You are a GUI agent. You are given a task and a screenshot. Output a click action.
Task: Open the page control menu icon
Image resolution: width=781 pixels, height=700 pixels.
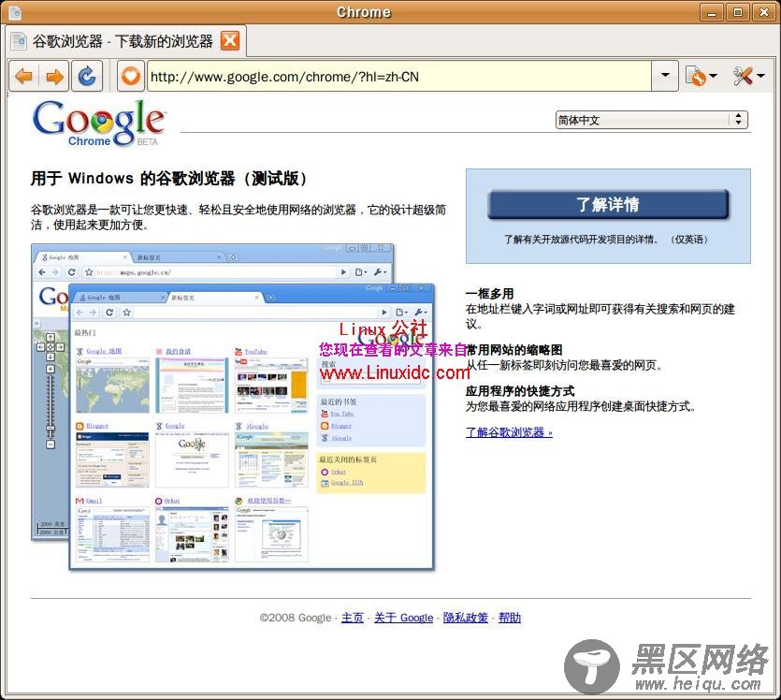click(701, 76)
